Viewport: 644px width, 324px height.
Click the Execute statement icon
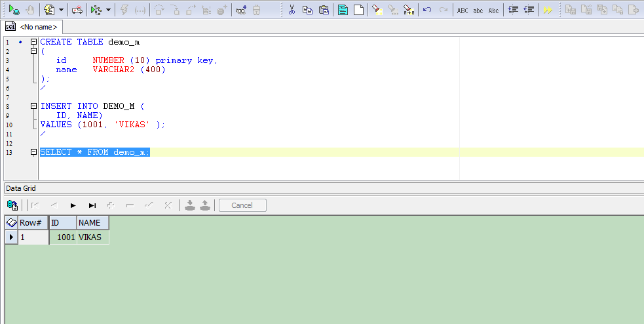[13, 10]
